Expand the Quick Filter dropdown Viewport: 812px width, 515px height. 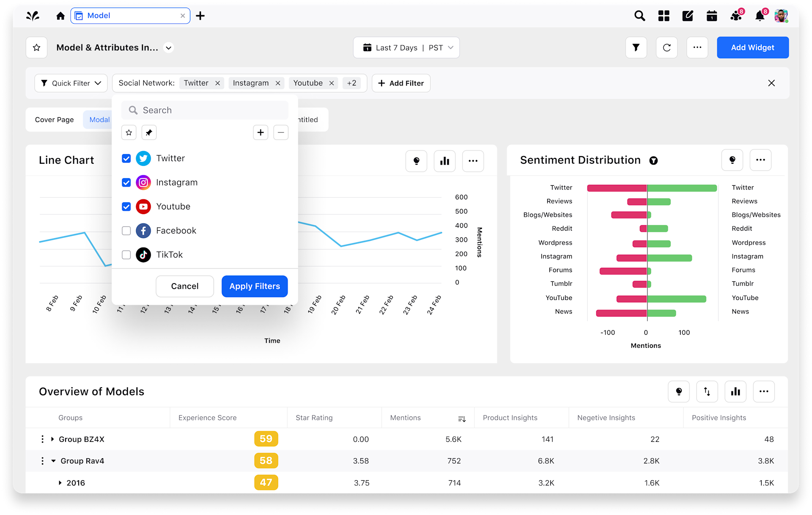(x=71, y=83)
